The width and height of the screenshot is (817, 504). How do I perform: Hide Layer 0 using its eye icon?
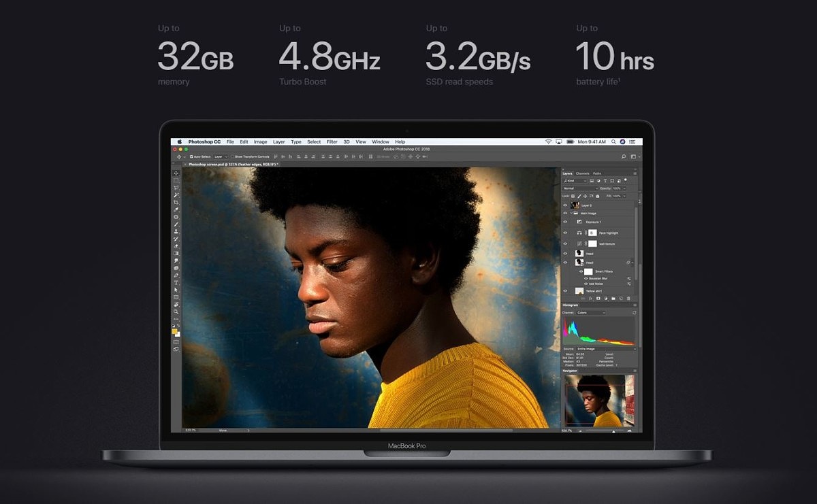click(x=565, y=205)
